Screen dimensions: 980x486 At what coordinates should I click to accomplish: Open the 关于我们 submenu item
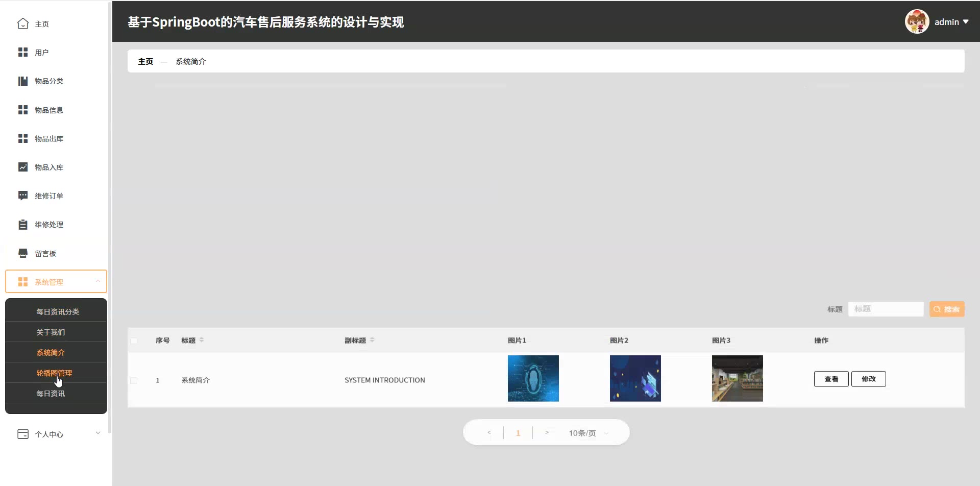pos(51,332)
